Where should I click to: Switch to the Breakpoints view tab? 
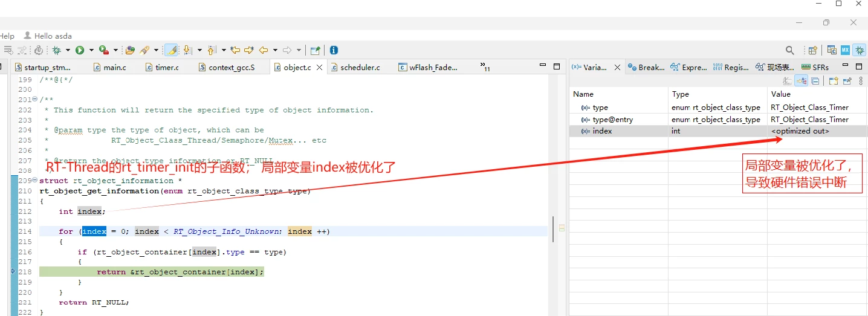point(646,68)
